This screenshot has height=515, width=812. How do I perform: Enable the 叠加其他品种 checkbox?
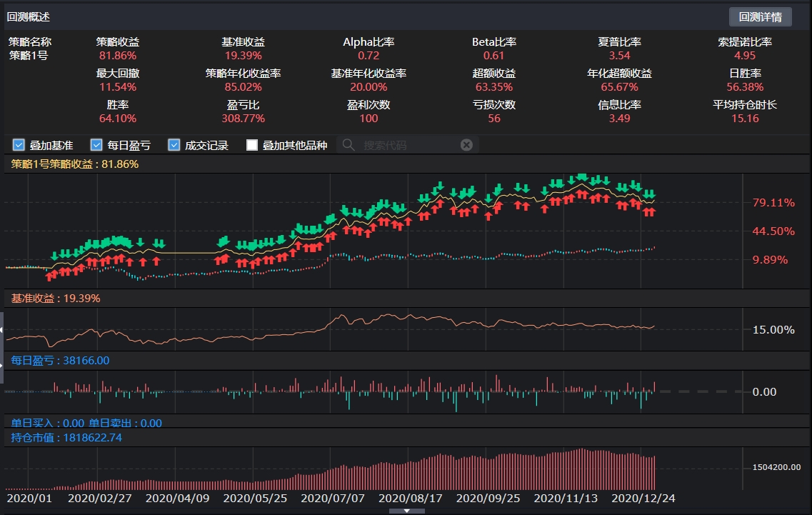coord(251,144)
